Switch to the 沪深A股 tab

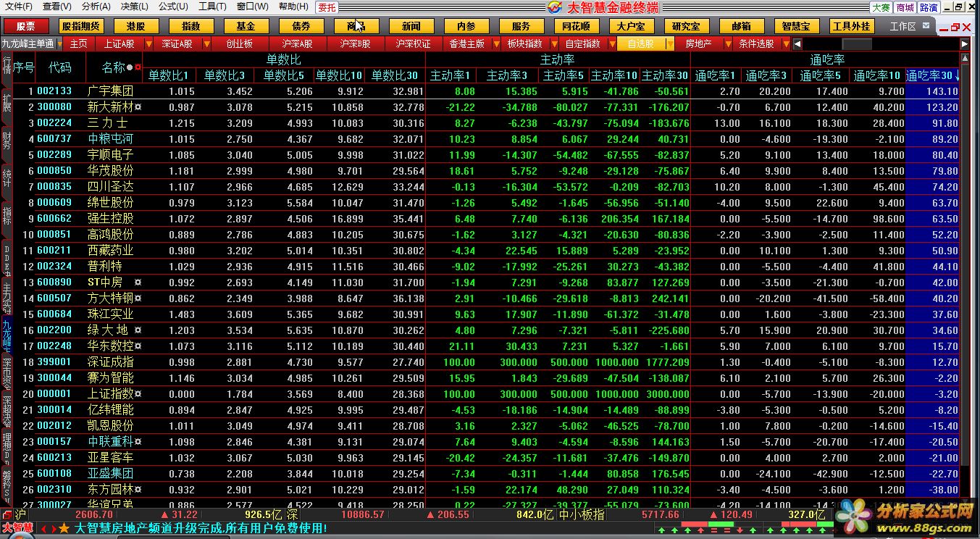[297, 43]
